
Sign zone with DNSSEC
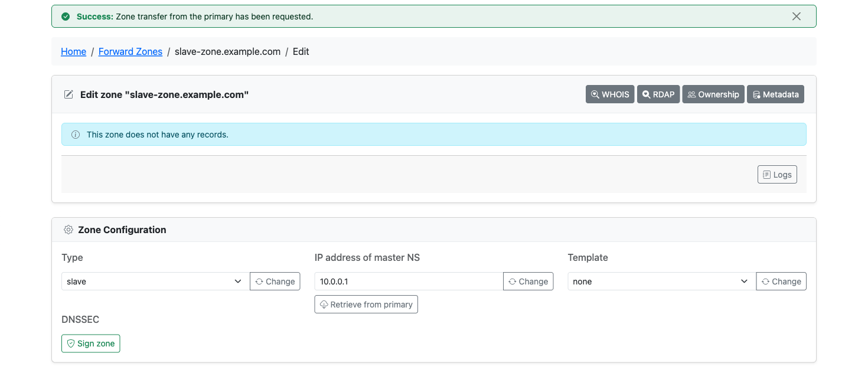(91, 343)
